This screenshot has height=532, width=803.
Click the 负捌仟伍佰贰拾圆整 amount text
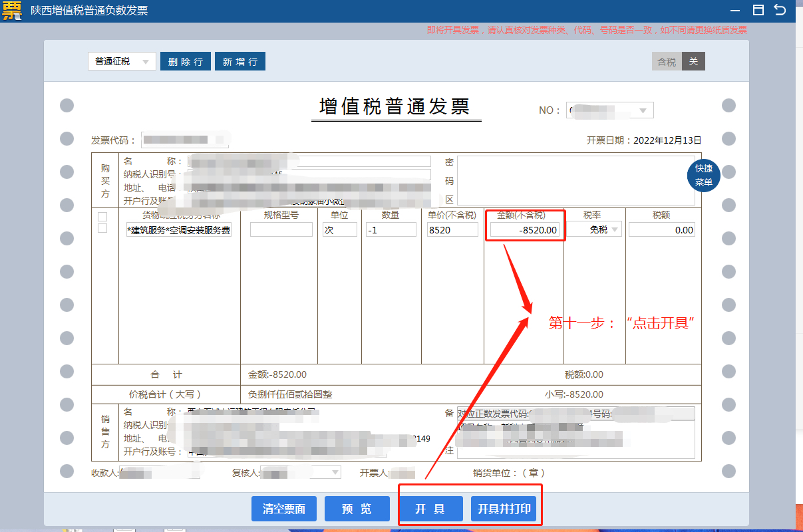coord(290,394)
